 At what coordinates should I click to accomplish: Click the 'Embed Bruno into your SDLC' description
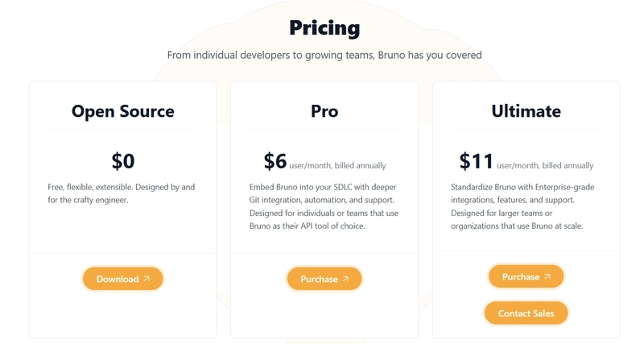pyautogui.click(x=324, y=206)
